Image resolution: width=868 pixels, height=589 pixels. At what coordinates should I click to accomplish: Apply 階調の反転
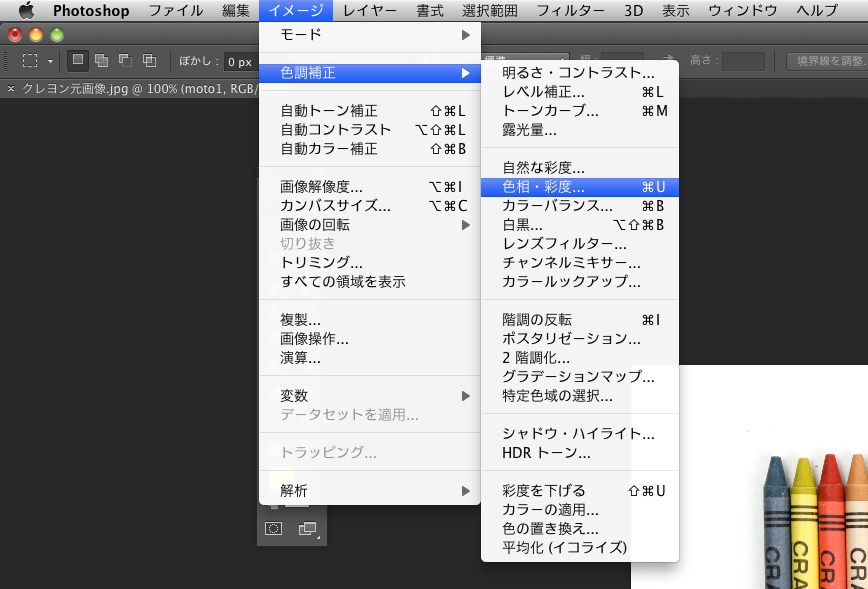click(x=580, y=319)
